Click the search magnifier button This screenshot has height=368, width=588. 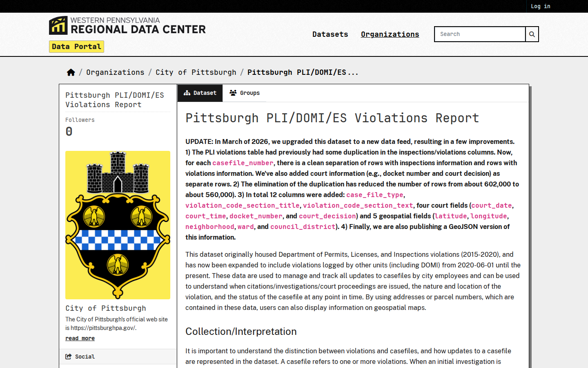point(532,34)
